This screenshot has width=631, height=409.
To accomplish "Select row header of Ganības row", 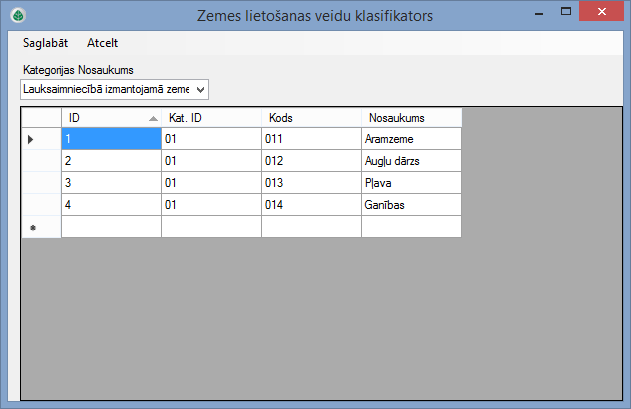I will click(41, 205).
